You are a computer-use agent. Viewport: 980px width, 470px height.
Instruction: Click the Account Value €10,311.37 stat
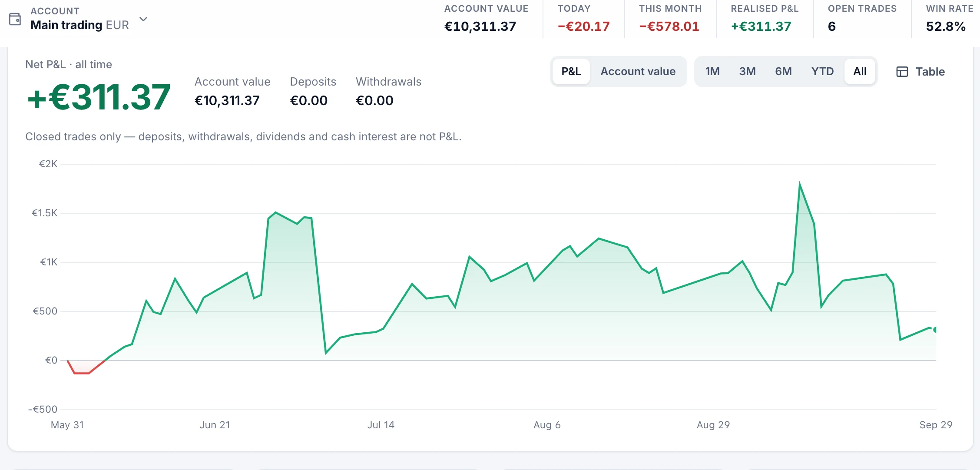(x=486, y=19)
